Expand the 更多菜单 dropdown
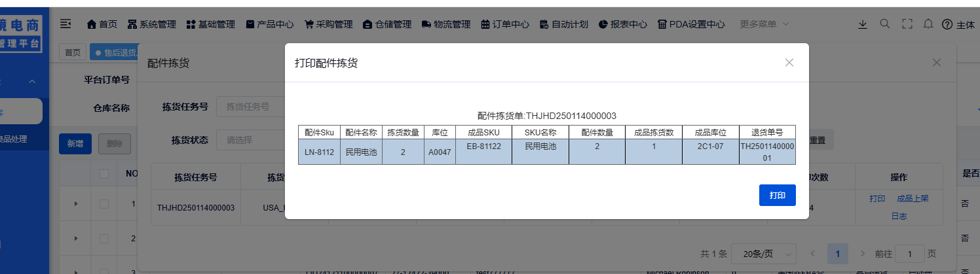The height and width of the screenshot is (274, 980). pos(764,24)
